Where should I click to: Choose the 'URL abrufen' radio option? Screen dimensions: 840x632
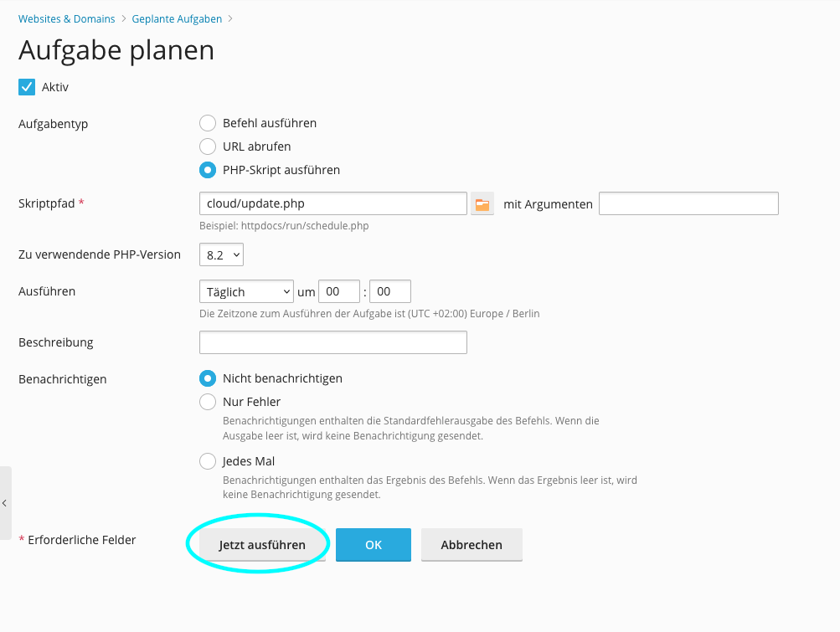208,146
